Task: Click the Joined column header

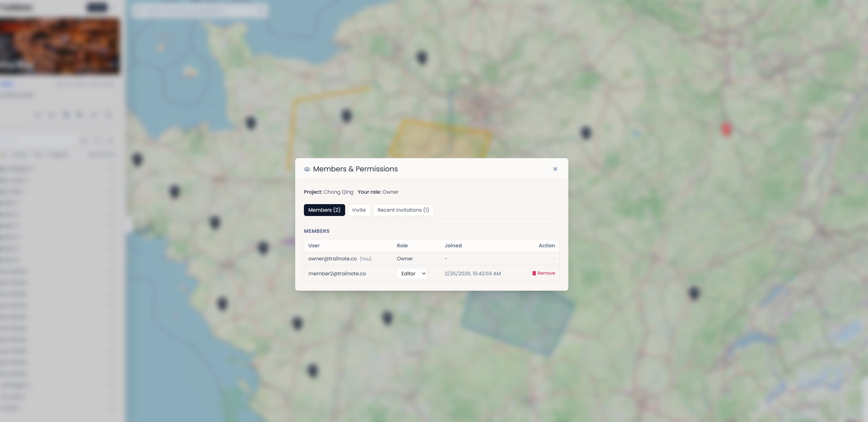Action: (453, 245)
